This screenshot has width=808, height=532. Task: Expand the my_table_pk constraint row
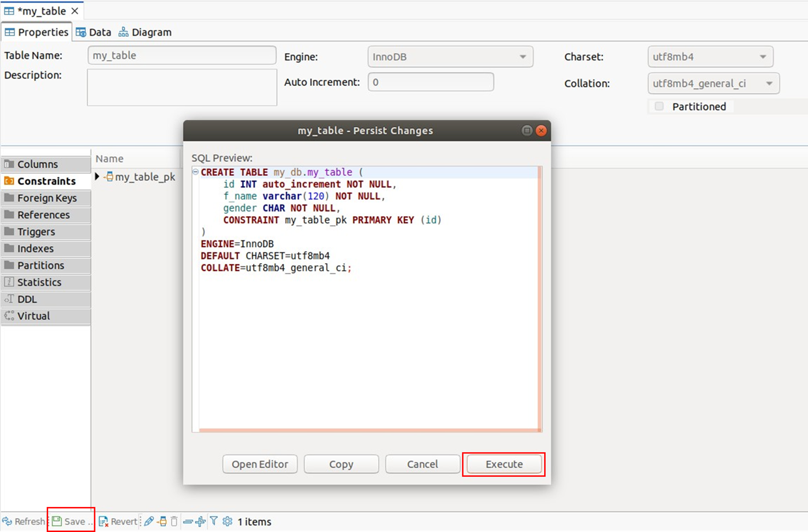(97, 176)
